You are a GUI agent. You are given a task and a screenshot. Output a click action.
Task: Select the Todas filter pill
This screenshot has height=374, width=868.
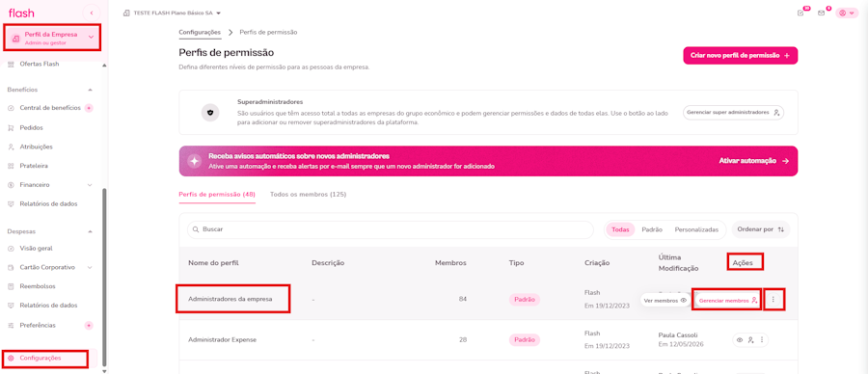(620, 229)
